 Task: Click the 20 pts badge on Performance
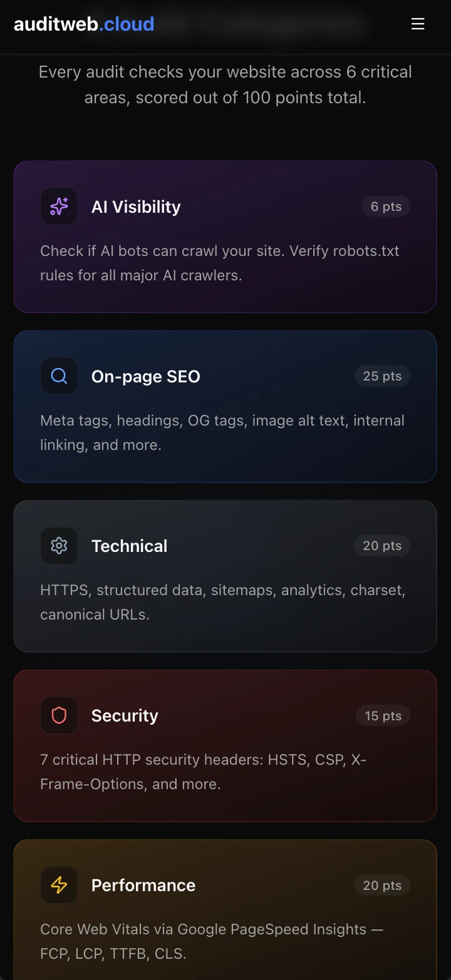coord(382,885)
